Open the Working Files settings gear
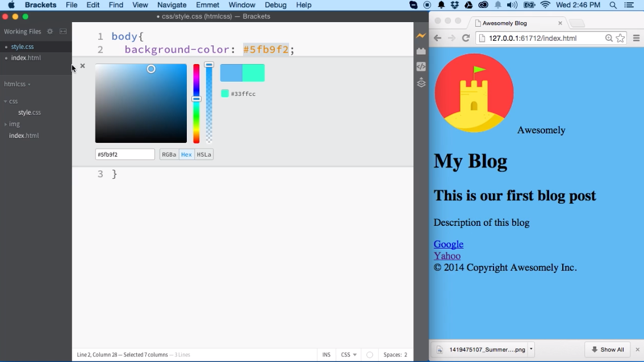This screenshot has width=644, height=362. click(50, 31)
